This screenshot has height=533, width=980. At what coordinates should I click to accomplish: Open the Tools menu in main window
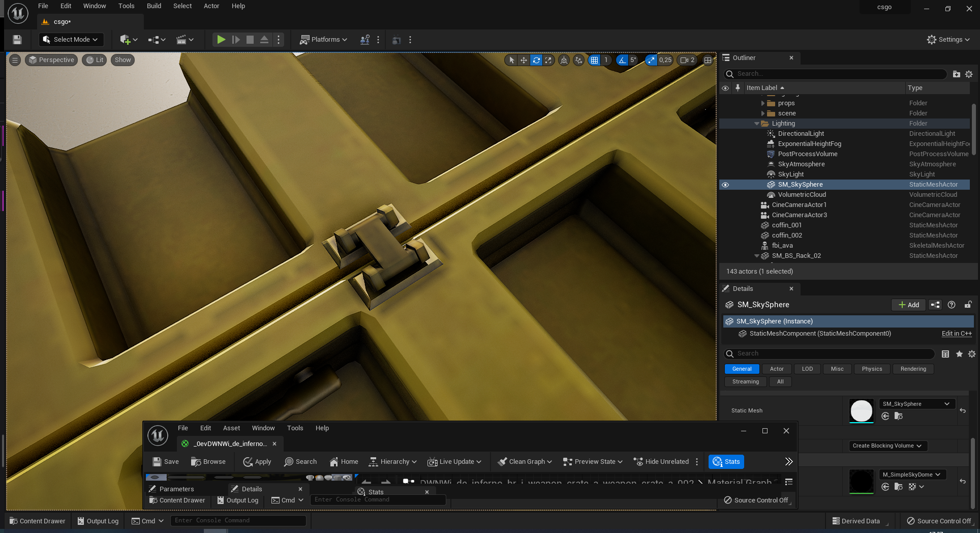(127, 6)
